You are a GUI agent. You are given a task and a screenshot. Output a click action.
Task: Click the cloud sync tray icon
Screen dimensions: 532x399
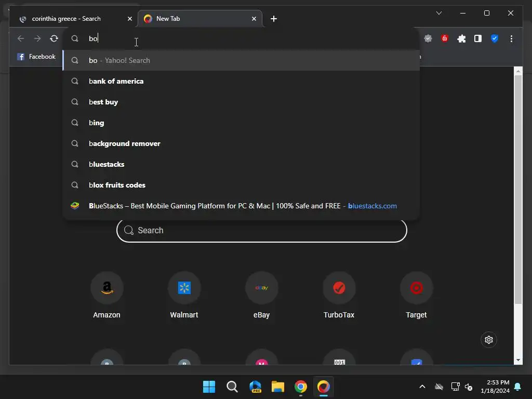pos(438,387)
